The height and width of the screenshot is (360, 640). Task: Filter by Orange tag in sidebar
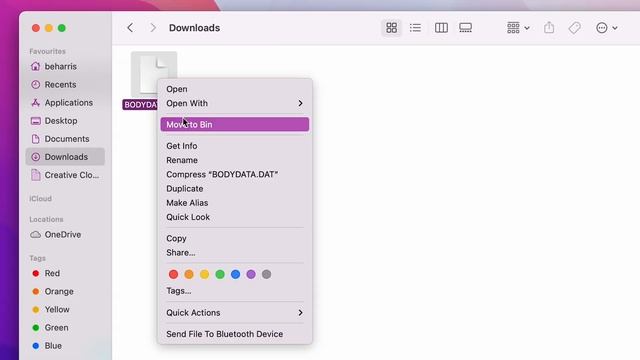[65, 291]
